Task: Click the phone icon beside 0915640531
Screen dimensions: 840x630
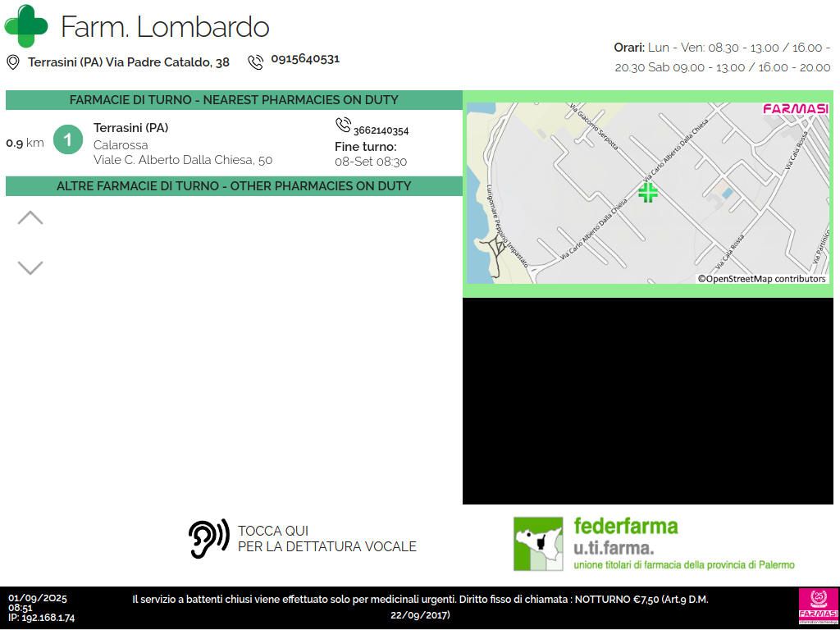Action: coord(256,62)
